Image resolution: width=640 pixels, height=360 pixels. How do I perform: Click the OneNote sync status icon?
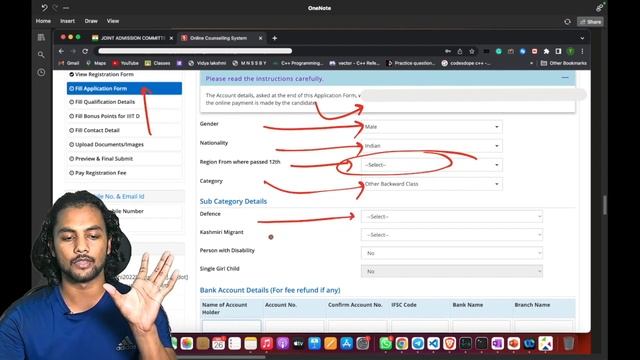pos(567,22)
